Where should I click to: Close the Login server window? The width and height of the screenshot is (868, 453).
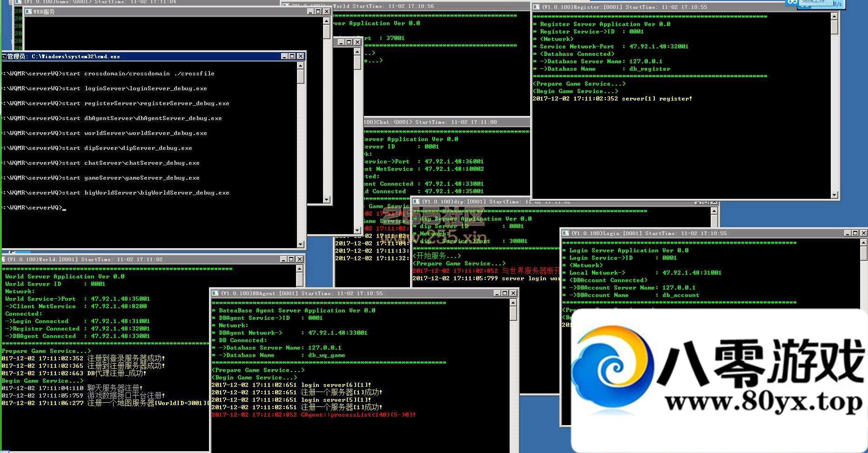tap(863, 233)
